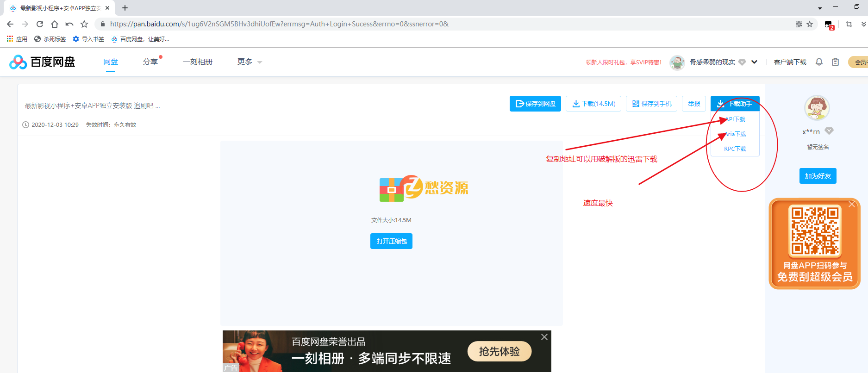
Task: Choose RPC下载 from the helper menu
Action: tap(735, 149)
